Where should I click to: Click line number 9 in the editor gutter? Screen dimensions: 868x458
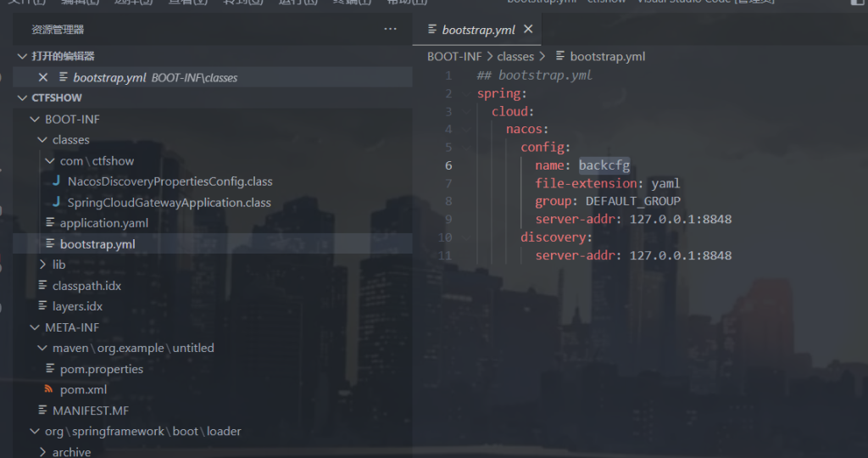[x=448, y=220]
